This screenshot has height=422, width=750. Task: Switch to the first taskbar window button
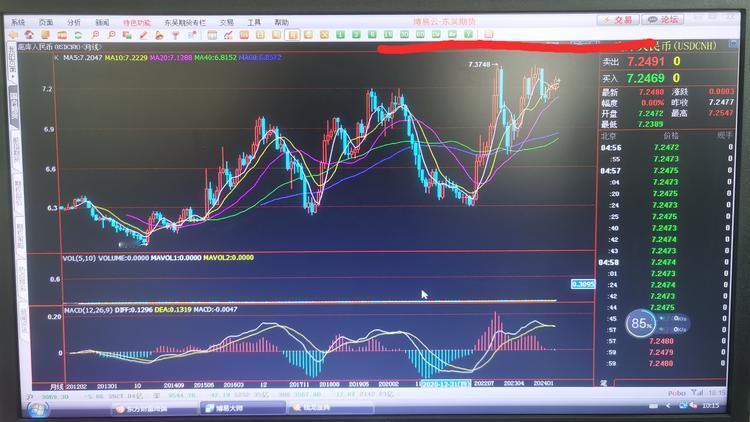pyautogui.click(x=154, y=409)
